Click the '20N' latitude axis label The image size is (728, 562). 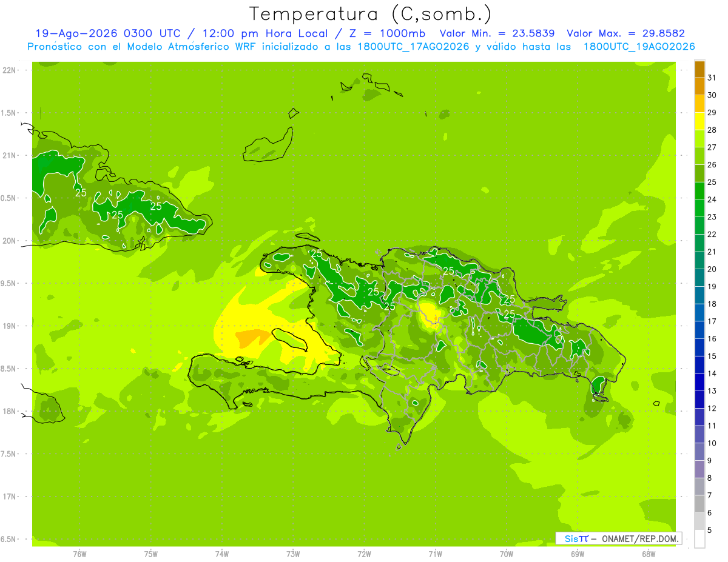coord(10,241)
